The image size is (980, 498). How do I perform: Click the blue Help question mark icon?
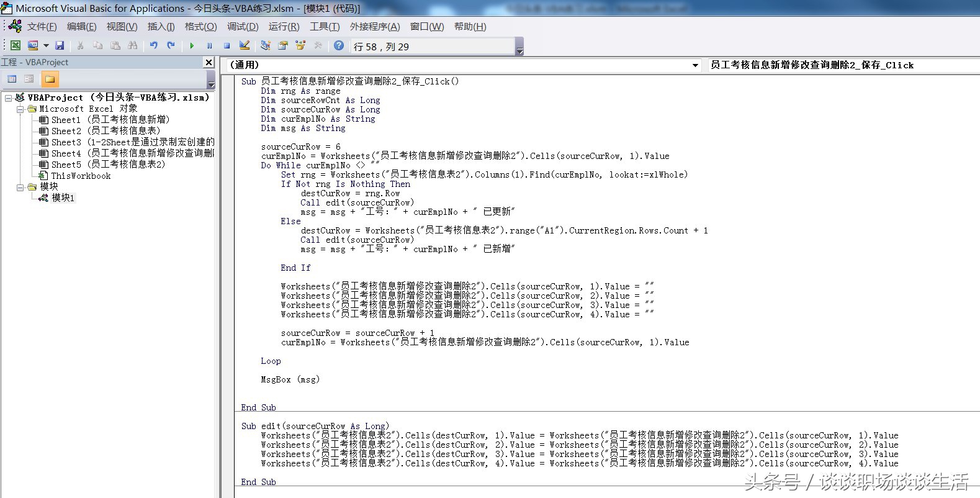[338, 45]
